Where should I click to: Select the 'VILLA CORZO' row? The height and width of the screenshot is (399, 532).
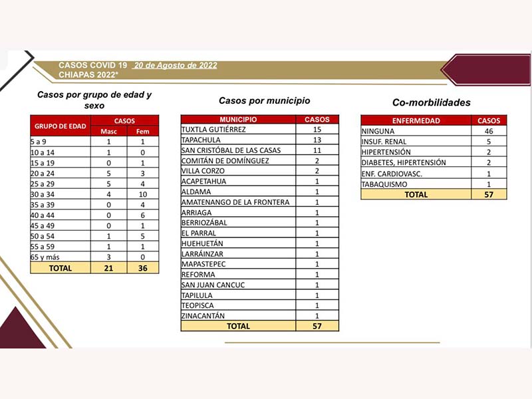[x=260, y=171]
